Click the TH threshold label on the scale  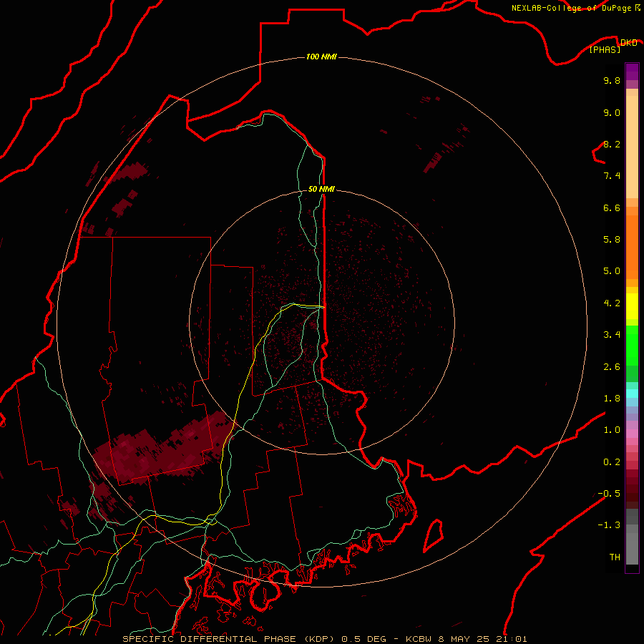click(x=615, y=557)
